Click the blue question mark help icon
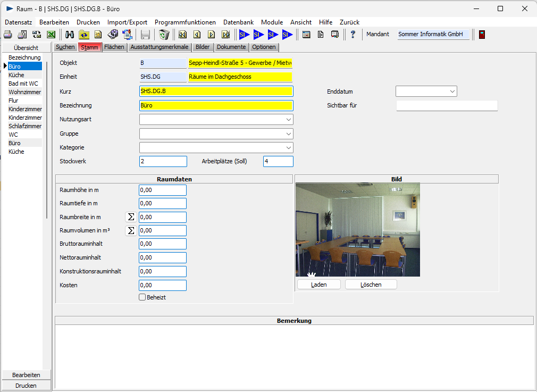This screenshot has width=537, height=392. pos(353,35)
